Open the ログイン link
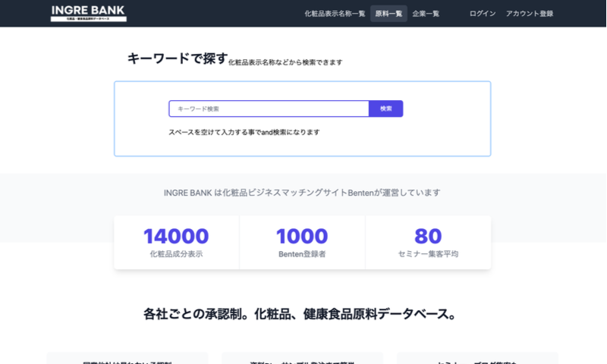This screenshot has height=364, width=607. coord(483,14)
